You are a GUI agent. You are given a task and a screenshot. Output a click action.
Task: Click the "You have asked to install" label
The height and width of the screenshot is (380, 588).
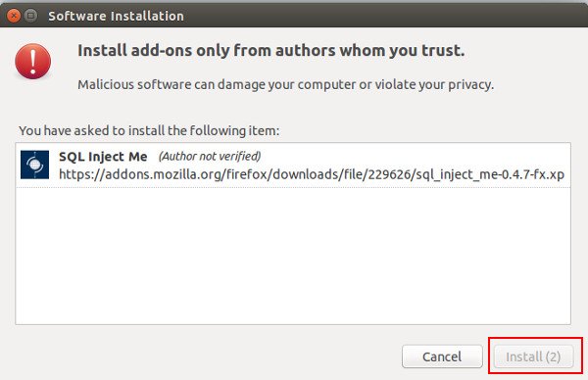pyautogui.click(x=149, y=131)
